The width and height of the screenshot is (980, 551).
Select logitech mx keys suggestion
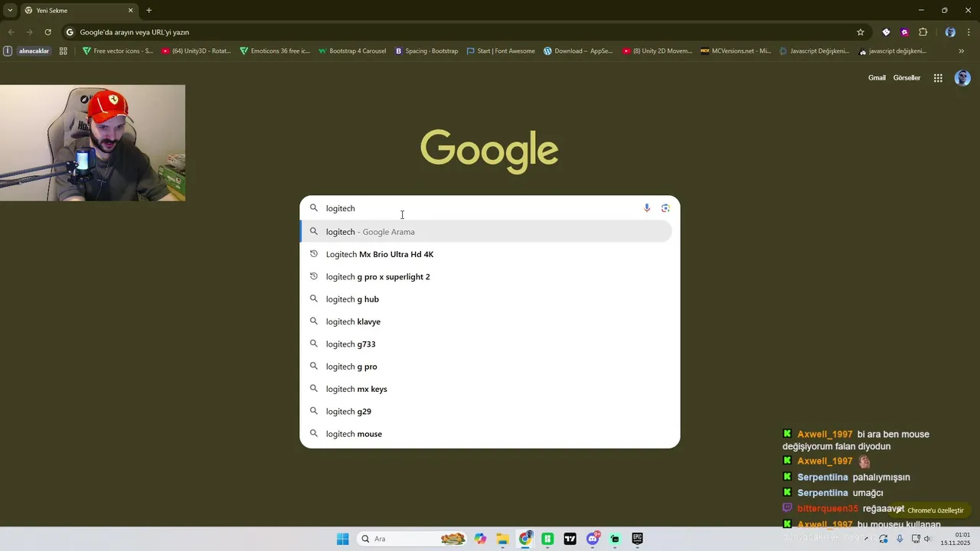[x=486, y=389]
